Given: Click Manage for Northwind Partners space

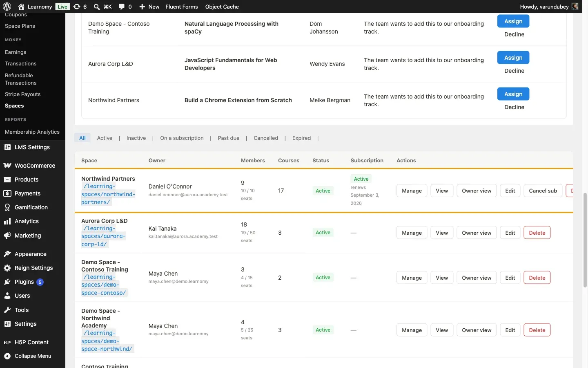Looking at the screenshot, I should click(412, 191).
